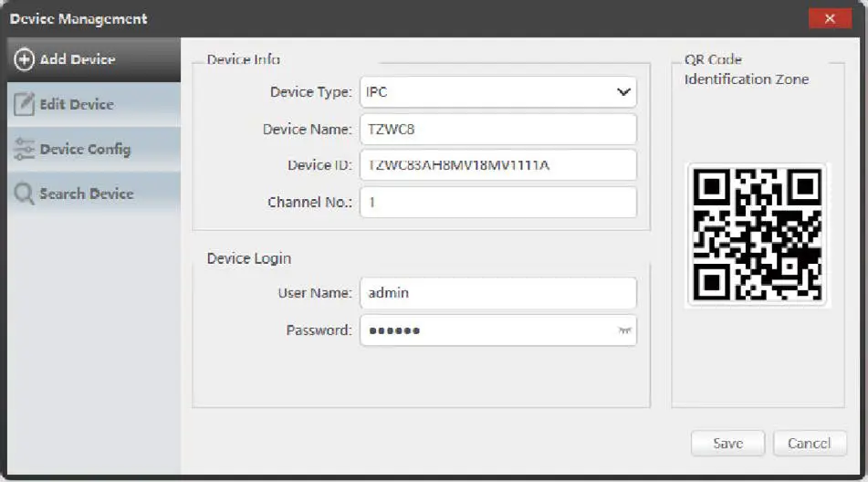Screen dimensions: 868x482
Task: Reveal password using the eye icon
Action: 625,330
